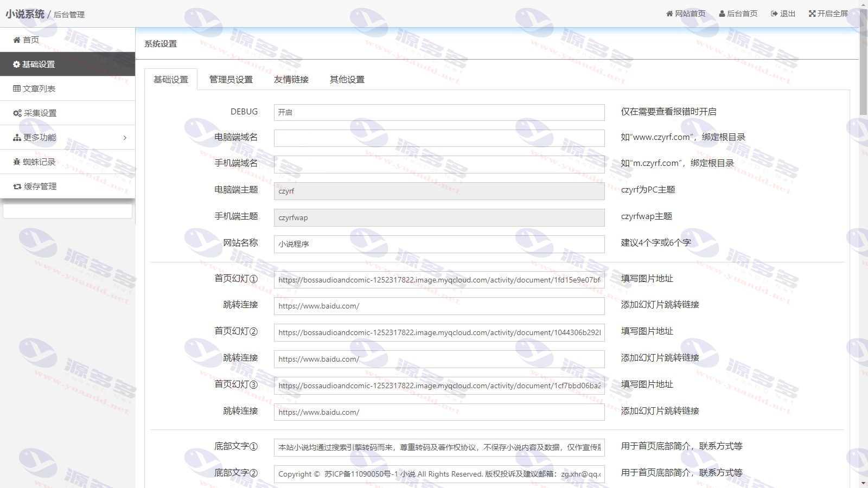The image size is (868, 488).
Task: Click 跳转连接 field under 首页幻灯②
Action: [x=439, y=359]
